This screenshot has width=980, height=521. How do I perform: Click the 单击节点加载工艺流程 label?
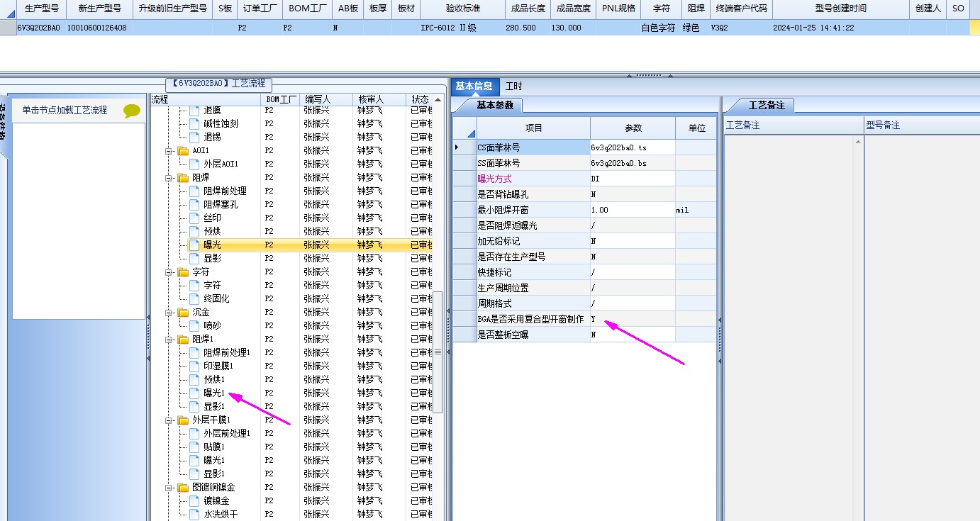pyautogui.click(x=65, y=111)
